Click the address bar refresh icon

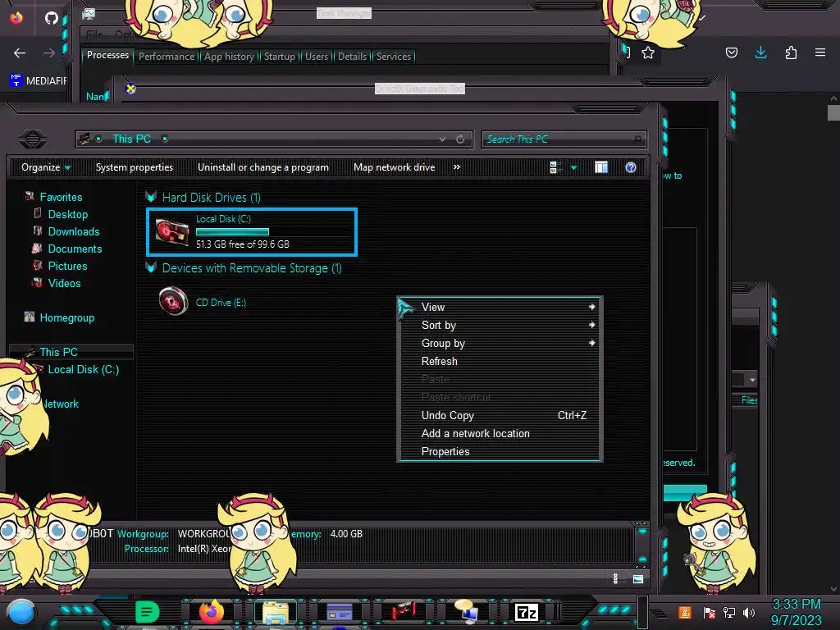coord(460,139)
